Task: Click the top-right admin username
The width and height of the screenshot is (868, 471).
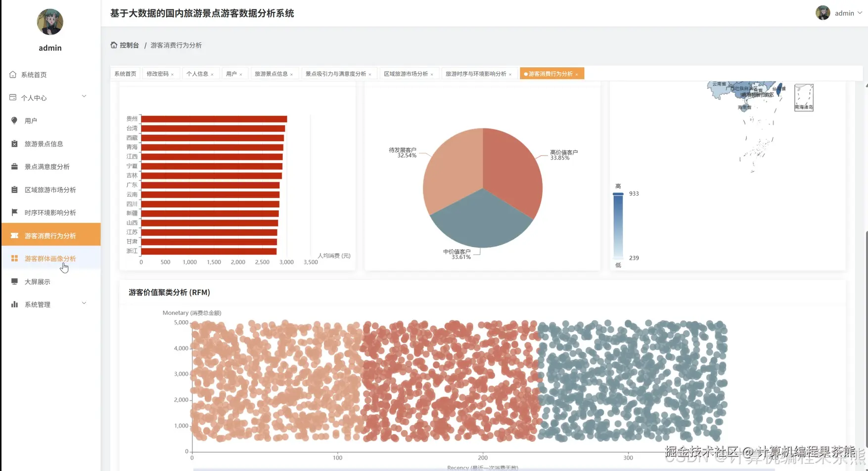Action: tap(844, 13)
